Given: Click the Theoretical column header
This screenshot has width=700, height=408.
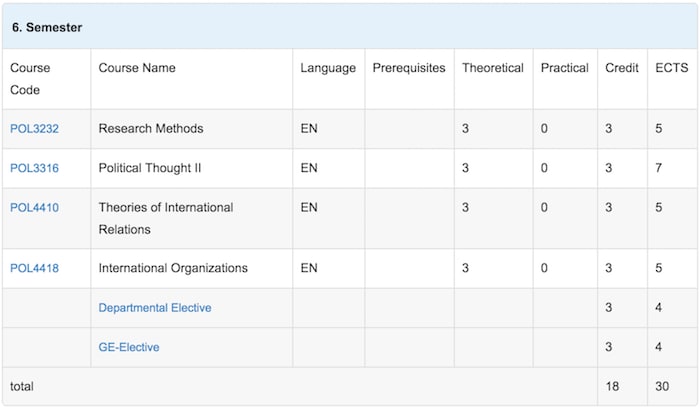Looking at the screenshot, I should [492, 68].
